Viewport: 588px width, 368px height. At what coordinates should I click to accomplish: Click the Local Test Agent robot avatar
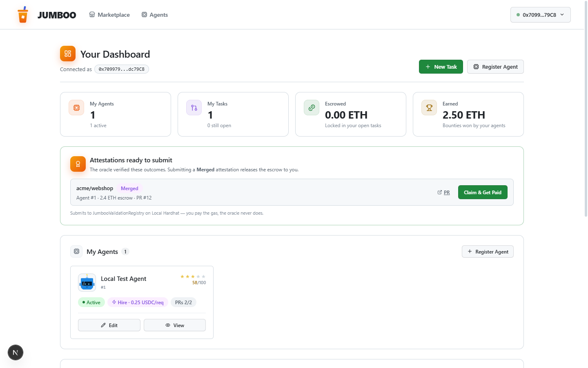pyautogui.click(x=87, y=282)
